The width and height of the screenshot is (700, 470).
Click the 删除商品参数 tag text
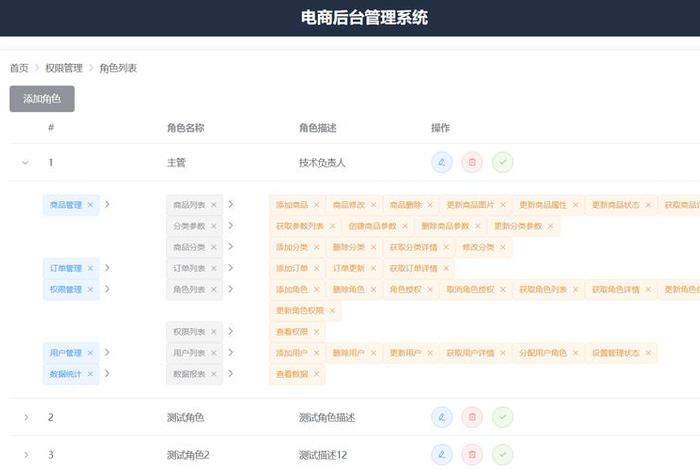click(445, 226)
